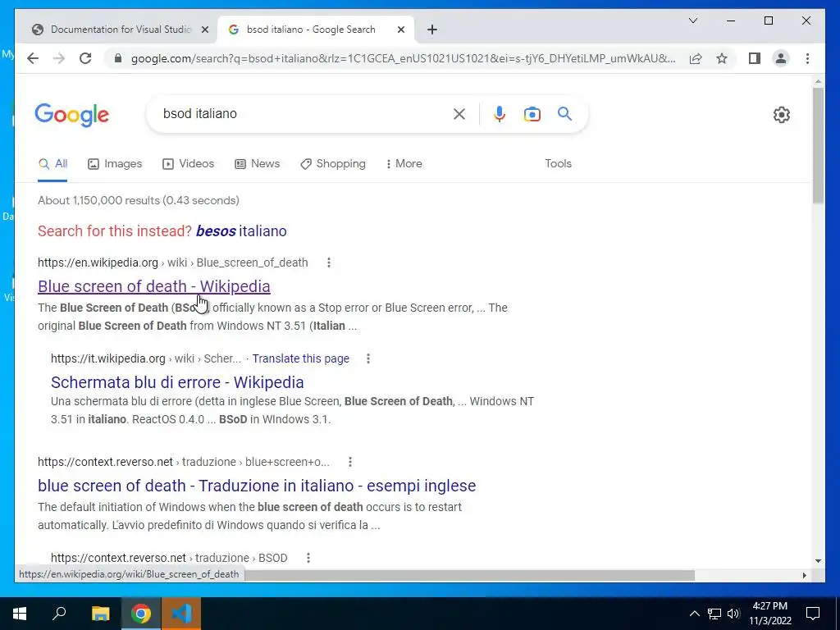Open the search Tools options
This screenshot has height=630, width=840.
tap(558, 164)
